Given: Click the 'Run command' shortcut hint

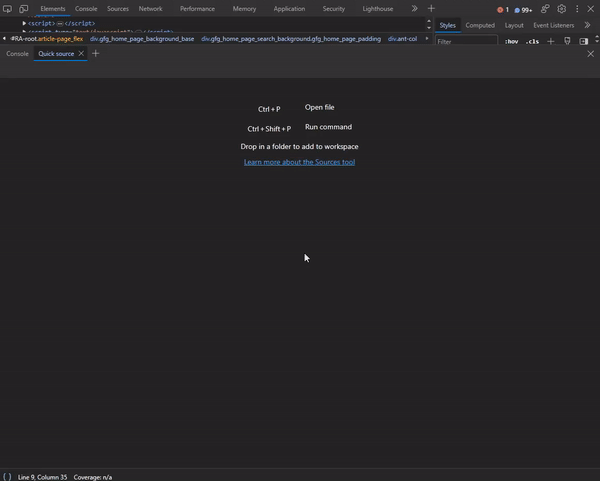Looking at the screenshot, I should click(x=328, y=127).
